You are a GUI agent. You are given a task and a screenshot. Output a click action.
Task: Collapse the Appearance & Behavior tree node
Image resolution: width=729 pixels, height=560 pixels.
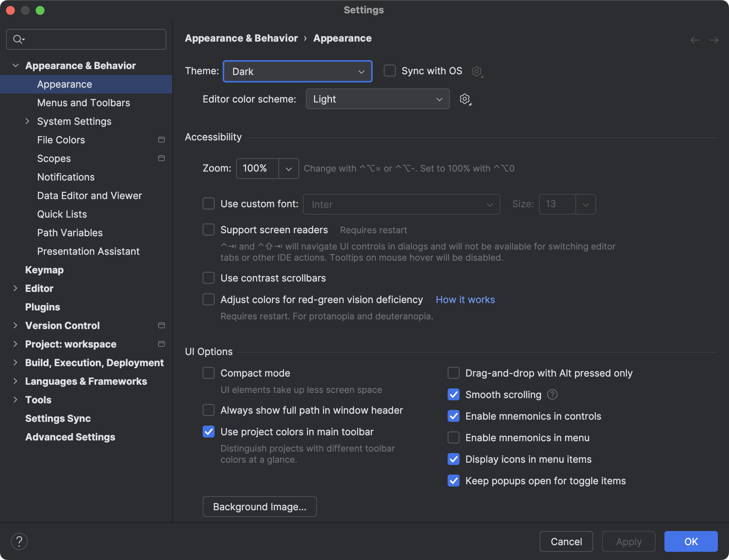coord(16,65)
